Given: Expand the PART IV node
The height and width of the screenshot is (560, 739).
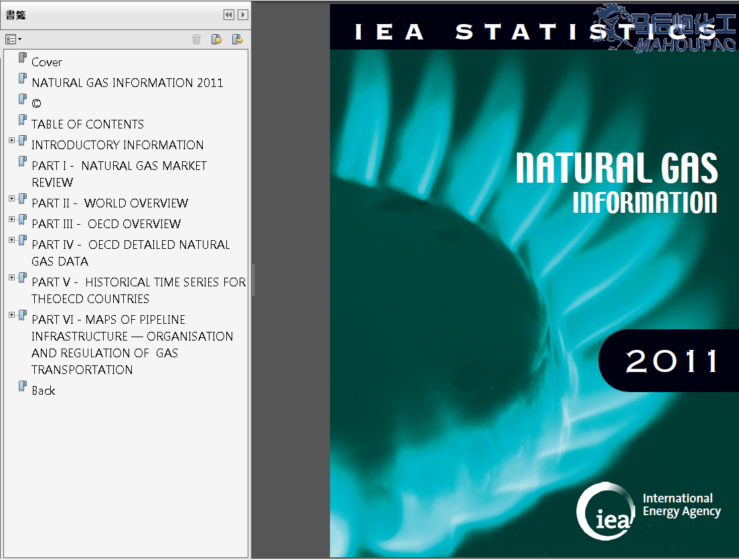Looking at the screenshot, I should tap(12, 240).
